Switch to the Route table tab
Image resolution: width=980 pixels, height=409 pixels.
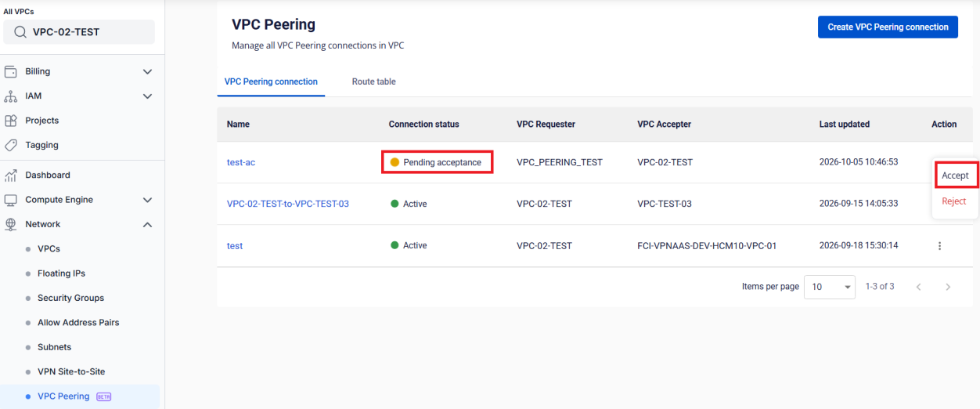pos(373,81)
